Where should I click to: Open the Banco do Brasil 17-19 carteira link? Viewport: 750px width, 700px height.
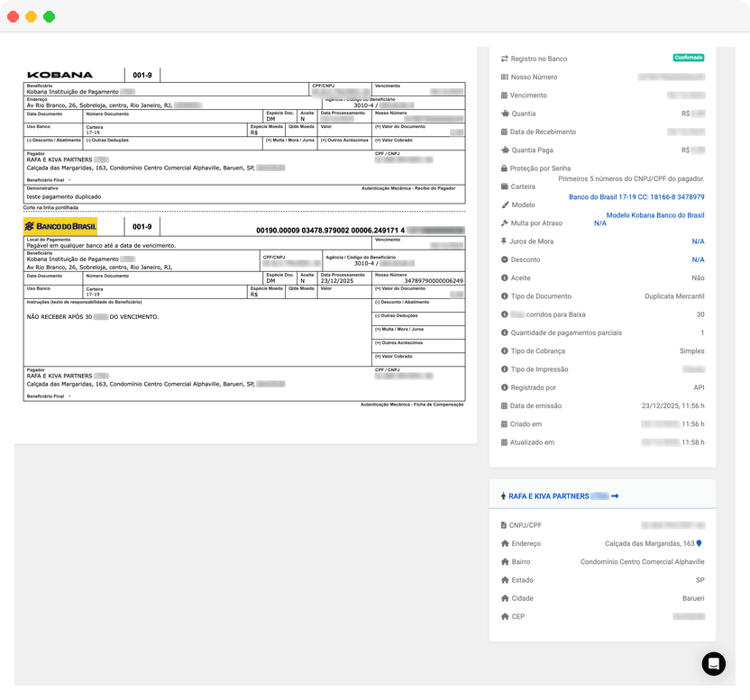pyautogui.click(x=636, y=195)
